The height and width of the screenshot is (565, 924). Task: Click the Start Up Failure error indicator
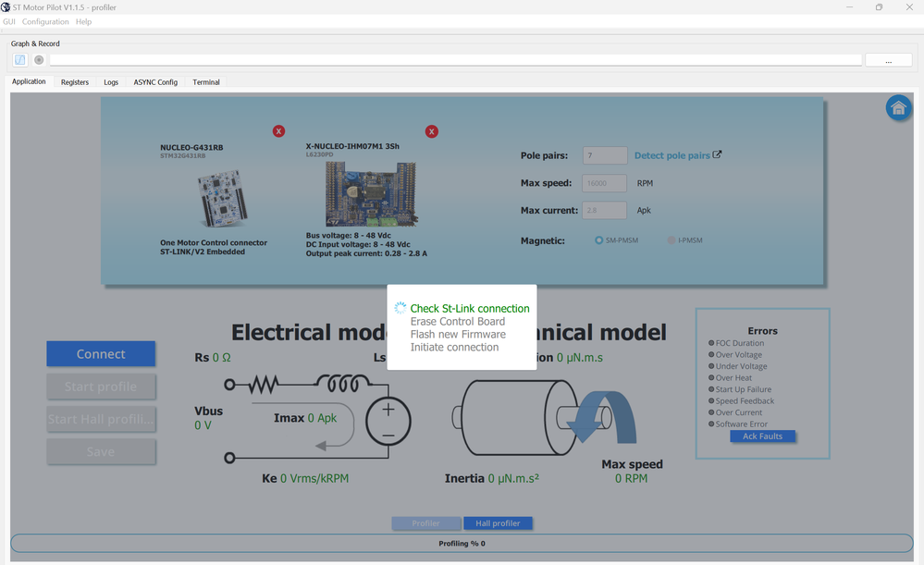click(711, 389)
